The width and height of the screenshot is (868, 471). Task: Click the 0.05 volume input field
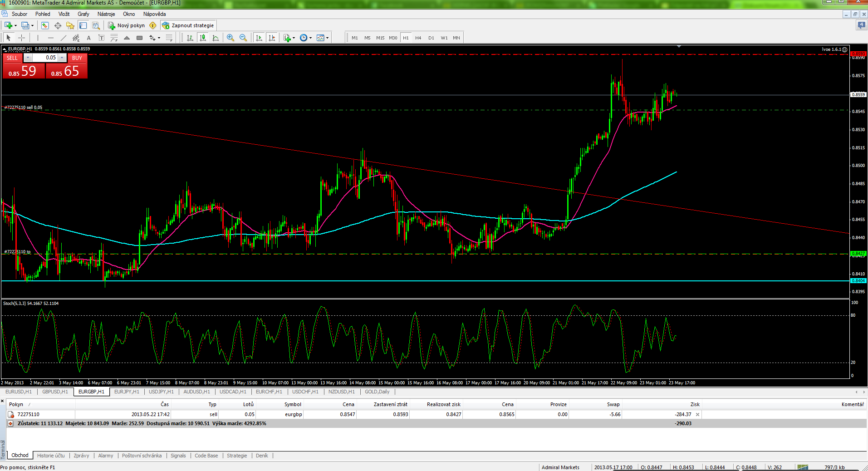click(x=45, y=58)
